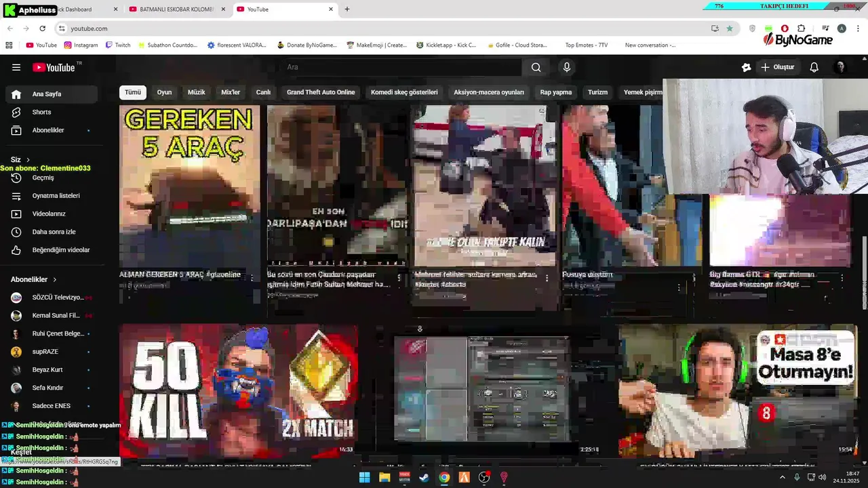Select the Mix'ler filter chip
Screen dimensions: 868x488
[x=231, y=92]
